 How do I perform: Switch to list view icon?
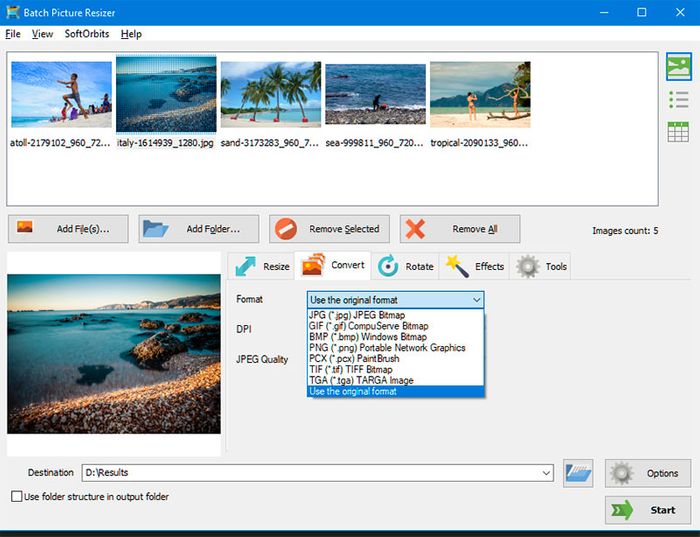point(679,99)
